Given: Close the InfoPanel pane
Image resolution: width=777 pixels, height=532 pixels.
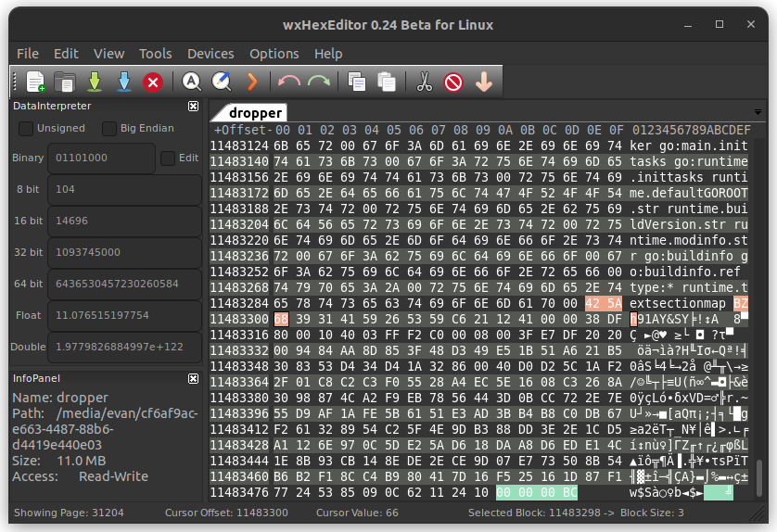Looking at the screenshot, I should [193, 378].
